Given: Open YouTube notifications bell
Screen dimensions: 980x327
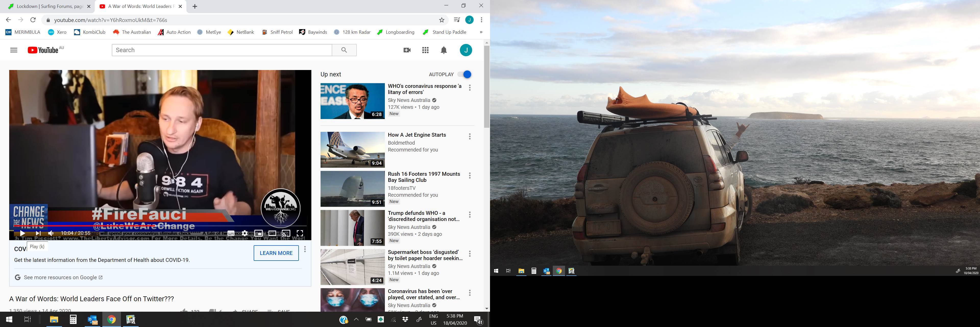Looking at the screenshot, I should pos(444,50).
